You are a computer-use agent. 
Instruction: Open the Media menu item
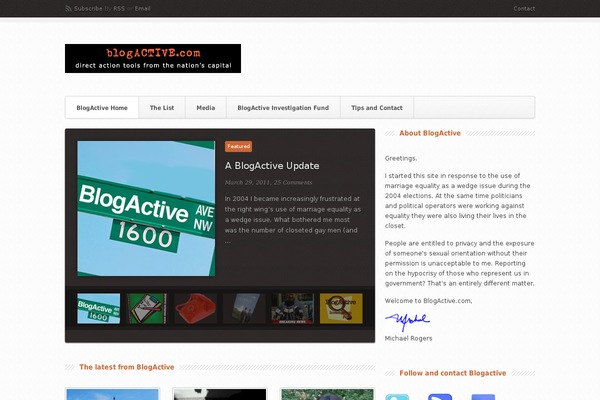click(206, 108)
